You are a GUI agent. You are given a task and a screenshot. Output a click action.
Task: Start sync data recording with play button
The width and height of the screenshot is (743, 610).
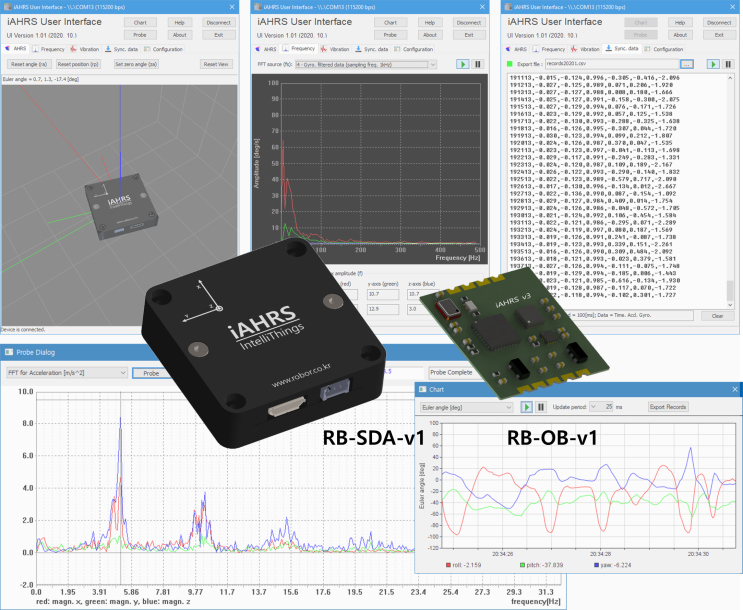713,64
